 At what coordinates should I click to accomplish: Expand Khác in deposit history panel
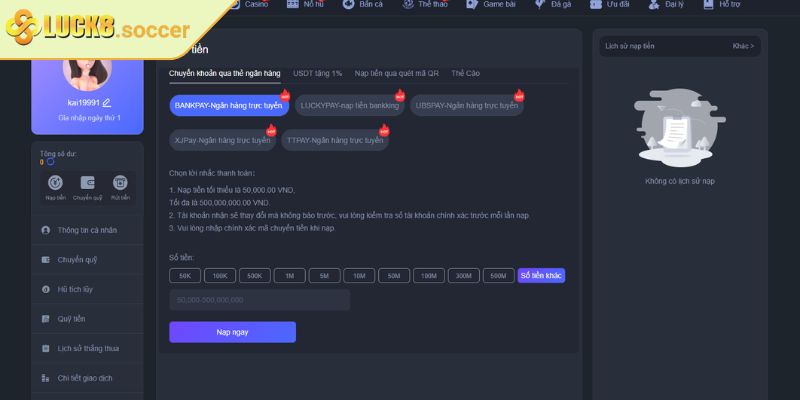click(x=743, y=46)
